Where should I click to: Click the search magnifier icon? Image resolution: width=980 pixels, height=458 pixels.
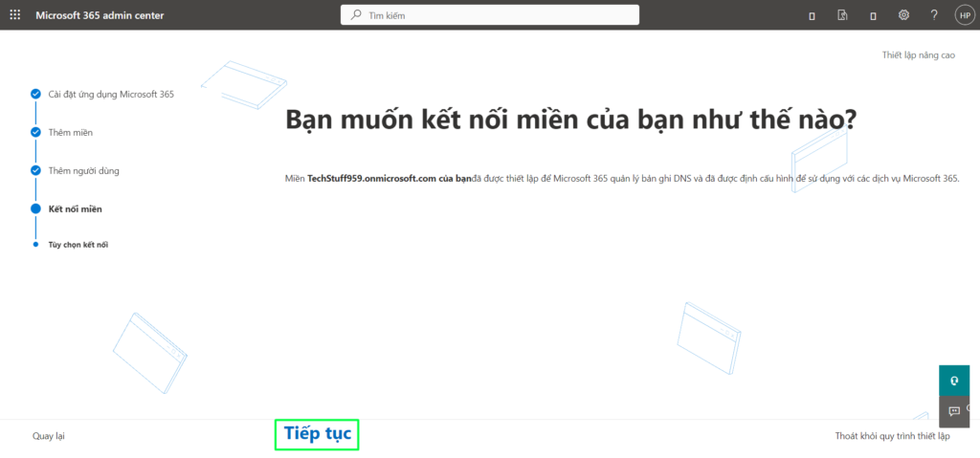pyautogui.click(x=357, y=15)
